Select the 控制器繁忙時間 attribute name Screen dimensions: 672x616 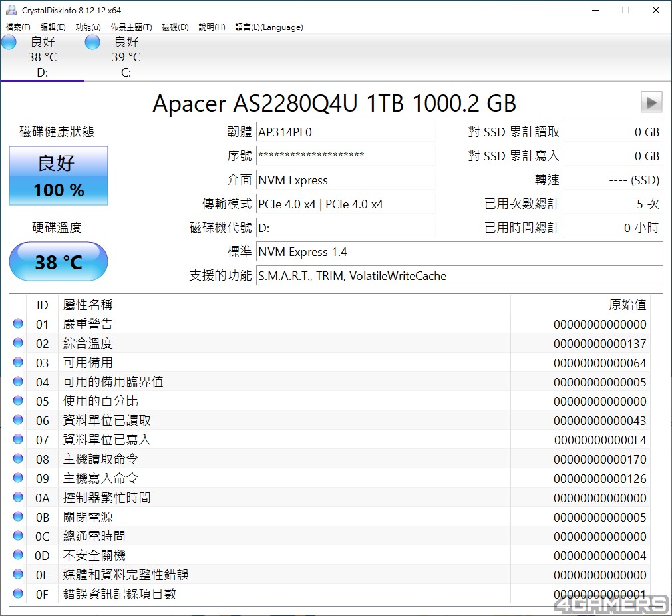[106, 498]
